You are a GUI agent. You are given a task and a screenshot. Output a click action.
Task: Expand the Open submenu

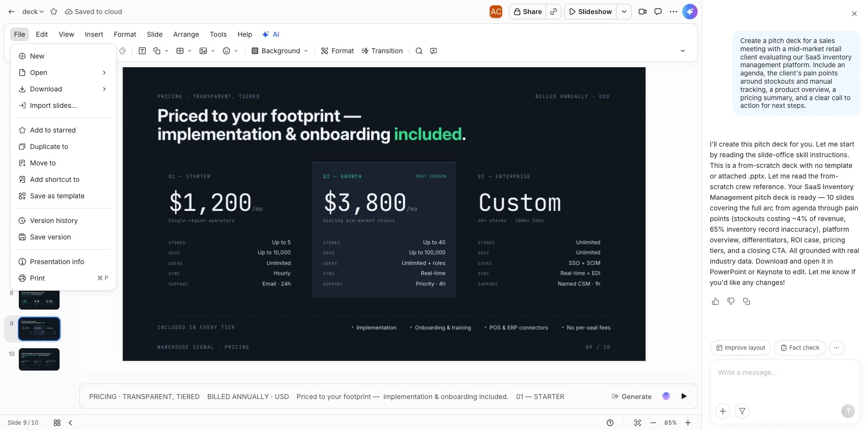click(x=63, y=73)
